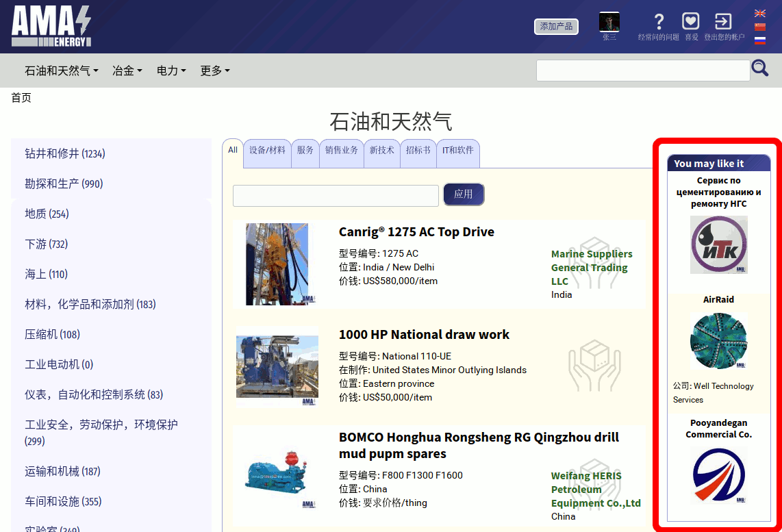Screen dimensions: 782x532
Task: Open the 工业电动机 (0) category
Action: point(59,364)
